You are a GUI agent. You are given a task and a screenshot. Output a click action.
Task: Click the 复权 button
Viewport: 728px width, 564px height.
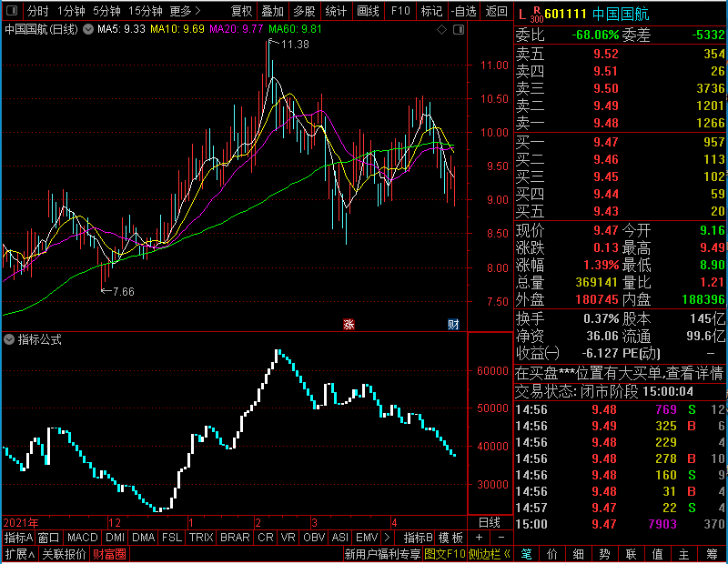(x=241, y=11)
